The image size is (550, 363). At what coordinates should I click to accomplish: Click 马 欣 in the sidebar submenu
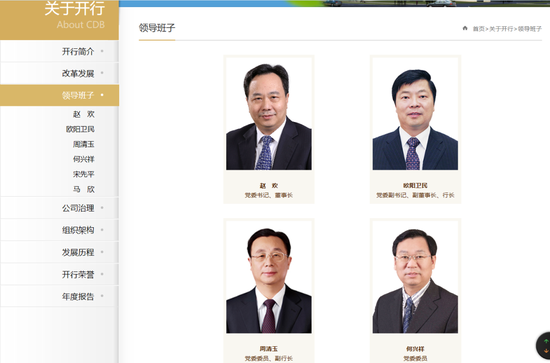[x=84, y=189]
